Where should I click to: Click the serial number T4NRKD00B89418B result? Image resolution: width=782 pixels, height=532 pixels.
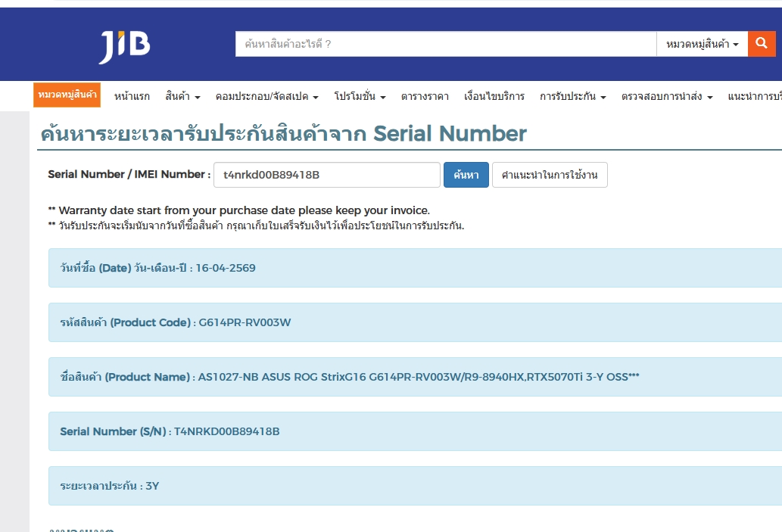point(227,431)
